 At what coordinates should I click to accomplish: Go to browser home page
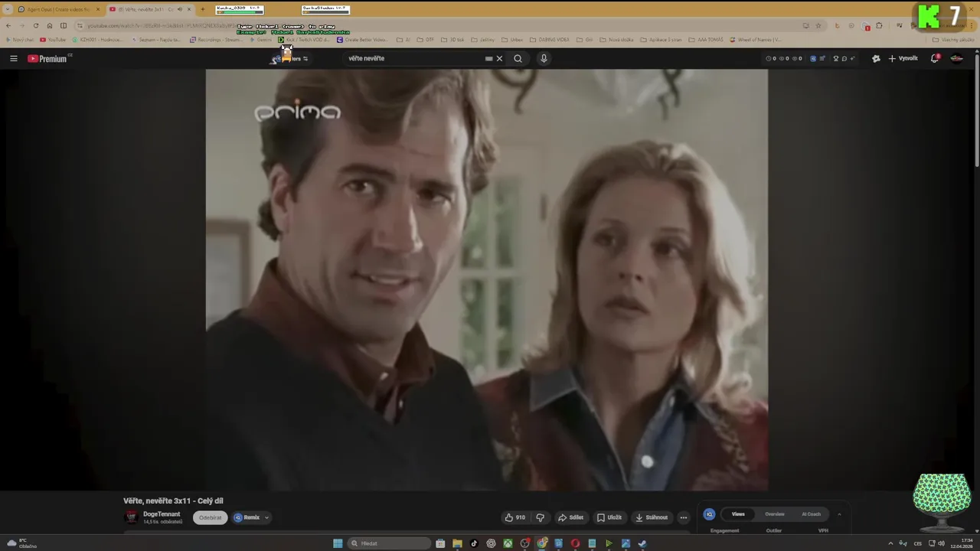50,25
